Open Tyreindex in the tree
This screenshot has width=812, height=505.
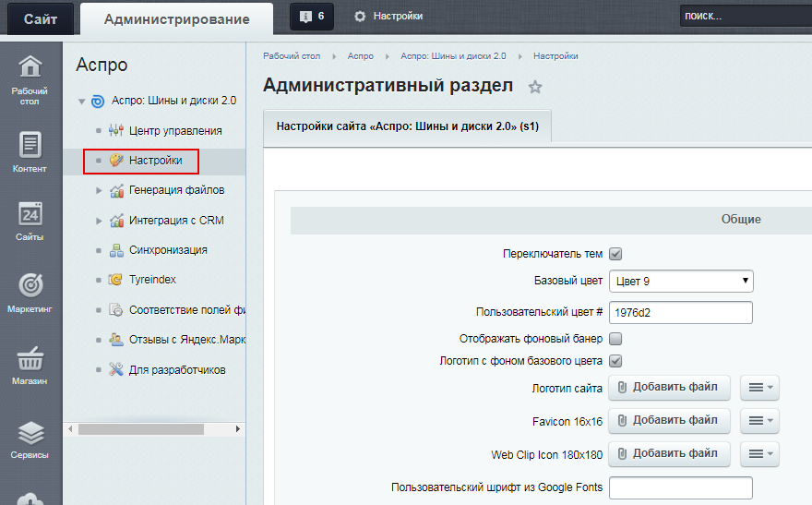pos(152,280)
